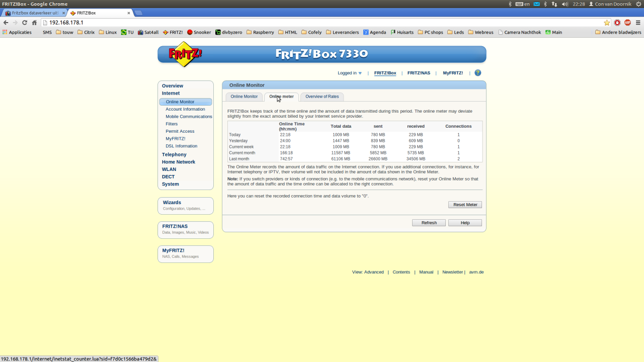Screen dimensions: 644x362
Task: Open the Applicaties apps shortcut
Action: click(17, 32)
